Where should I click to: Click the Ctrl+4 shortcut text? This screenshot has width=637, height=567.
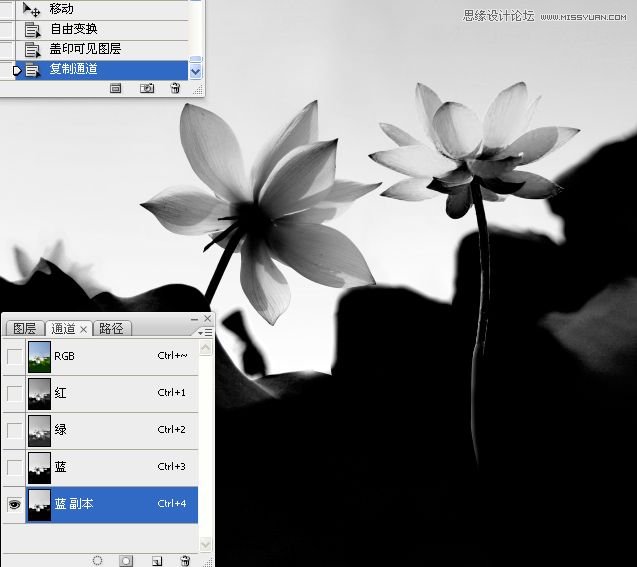(x=171, y=504)
